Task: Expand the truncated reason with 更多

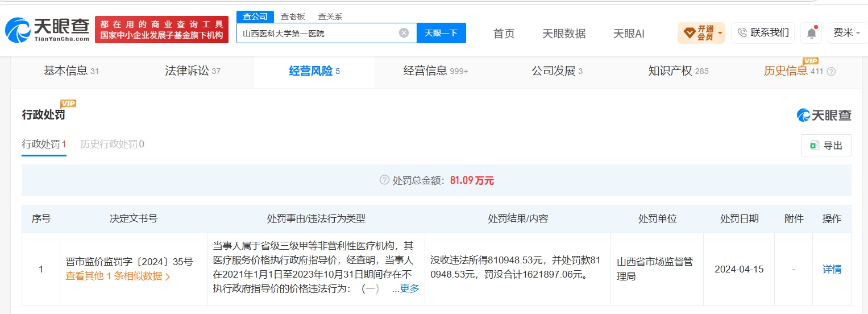Action: (409, 288)
